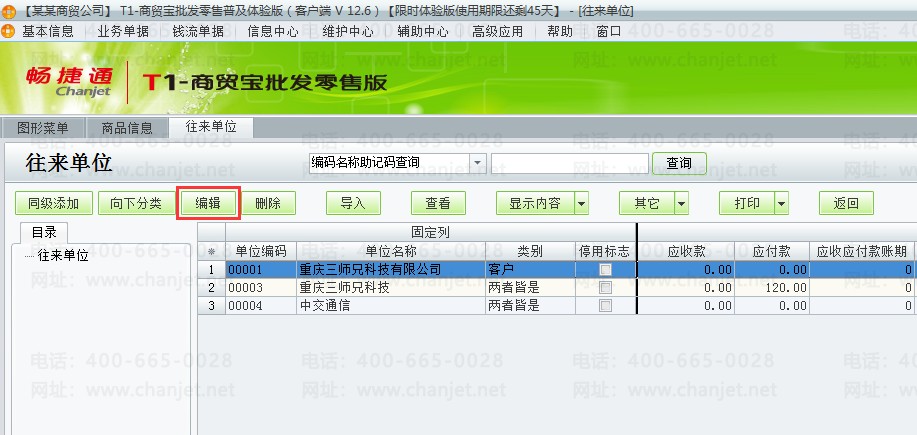
Task: Open the 辅助中心 menu
Action: (423, 32)
